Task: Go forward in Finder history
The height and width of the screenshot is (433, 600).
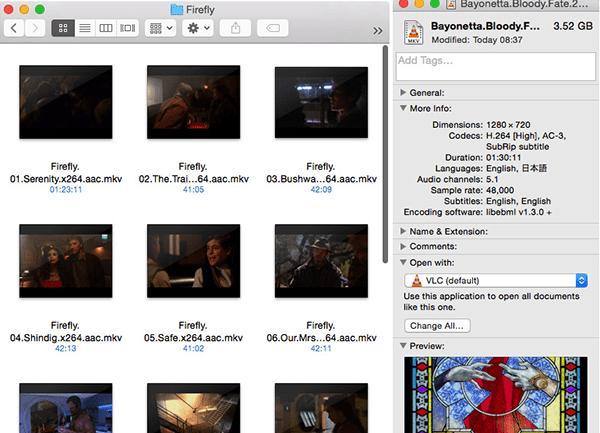Action: click(35, 28)
